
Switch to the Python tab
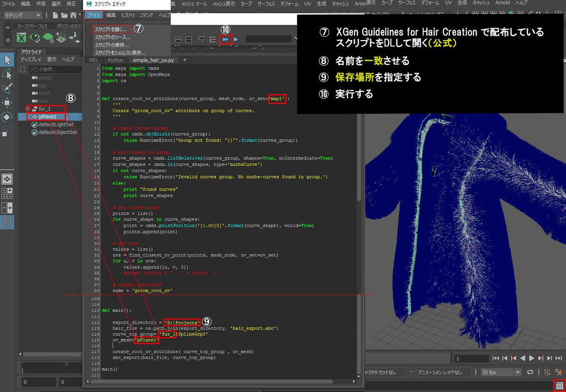click(116, 60)
